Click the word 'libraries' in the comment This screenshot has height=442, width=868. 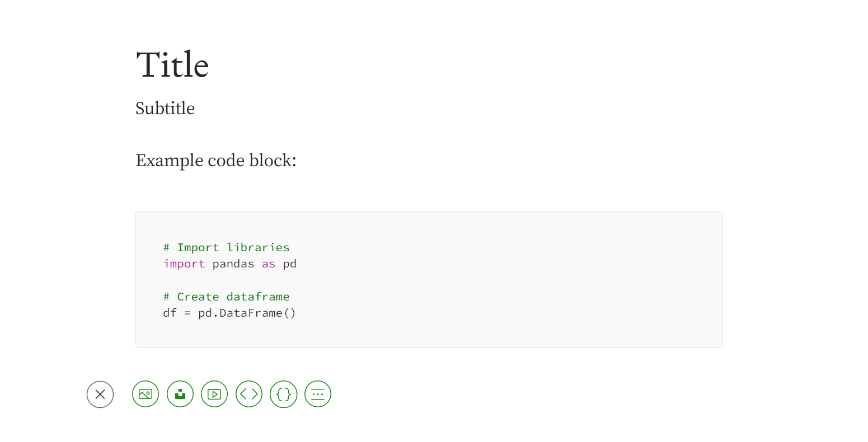click(x=258, y=247)
